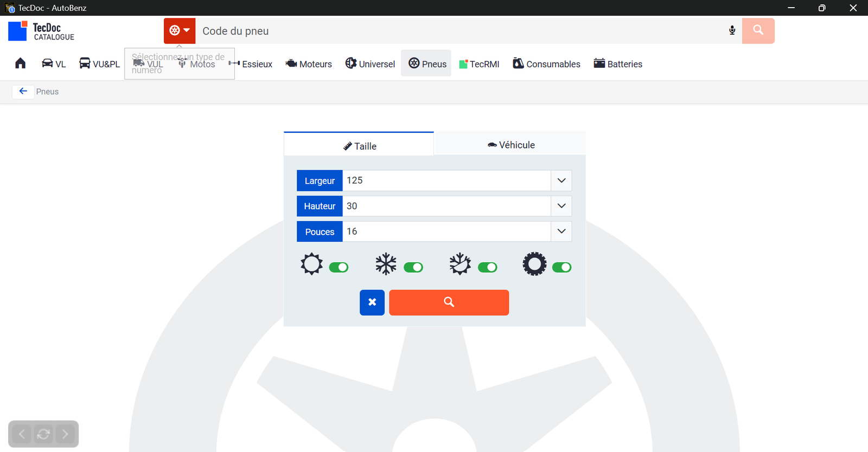Toggle off the summer tyre switch
Viewport: 868px width, 452px height.
[x=339, y=267]
